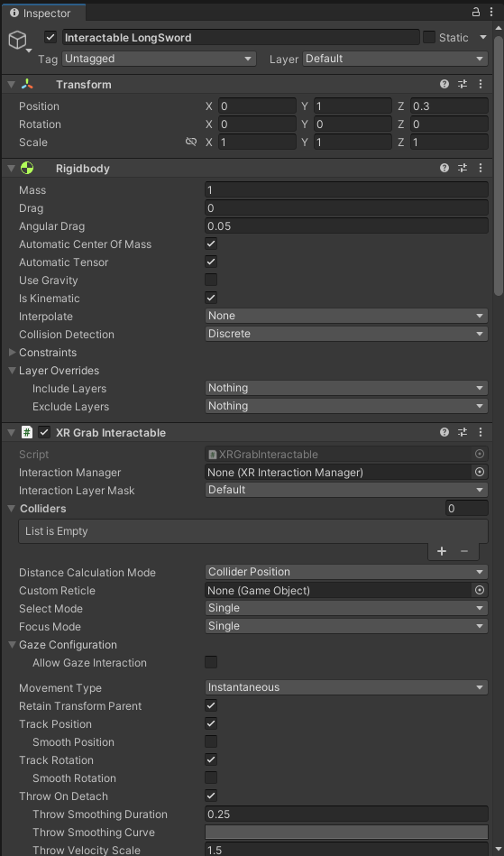Click Position Z value field
The image size is (504, 856).
pyautogui.click(x=450, y=106)
